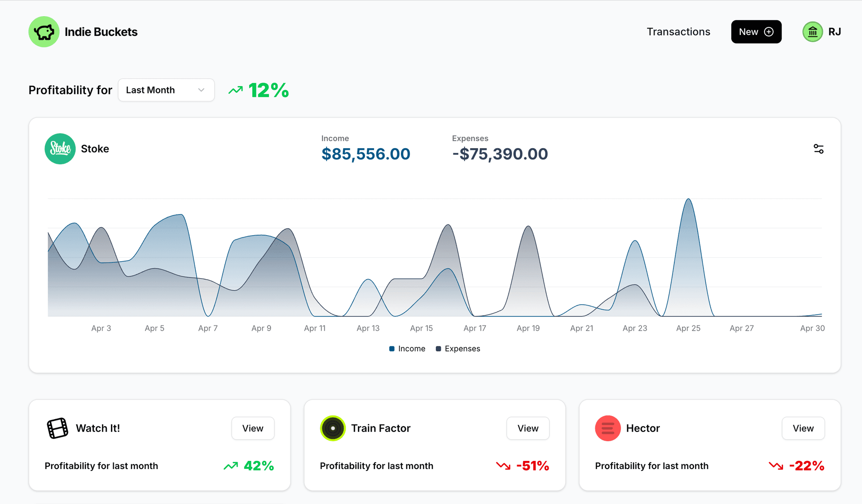Click the Indie Buckets piggy bank logo
This screenshot has height=504, width=862.
[44, 32]
